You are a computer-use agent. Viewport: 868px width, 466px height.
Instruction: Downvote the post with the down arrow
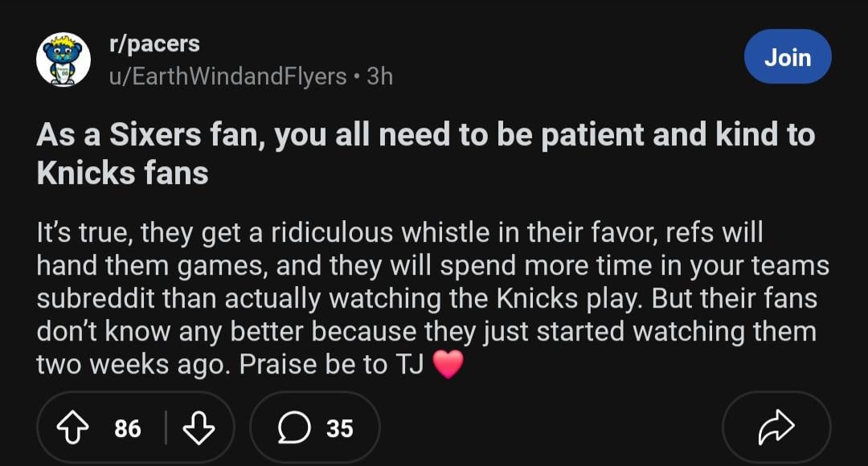coord(199,428)
